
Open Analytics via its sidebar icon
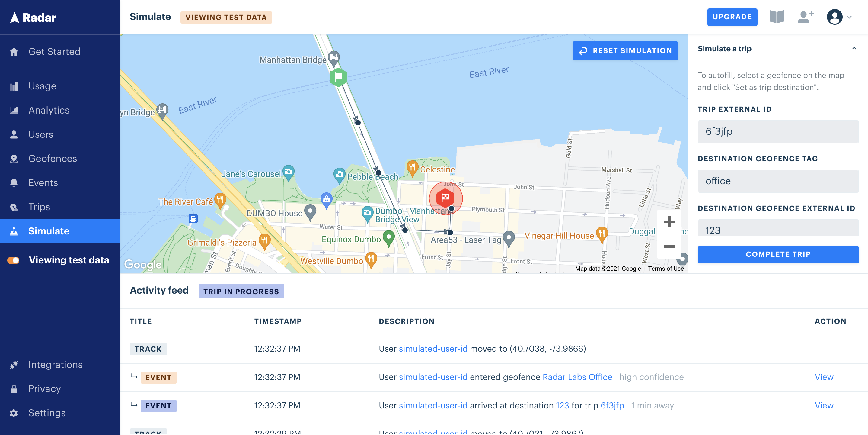[x=14, y=110]
